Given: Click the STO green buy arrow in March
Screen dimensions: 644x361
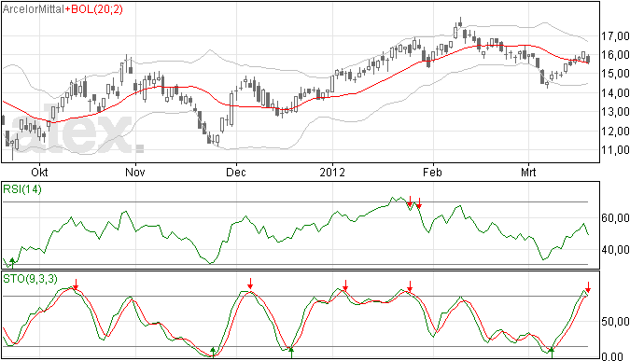Looking at the screenshot, I should pos(552,353).
